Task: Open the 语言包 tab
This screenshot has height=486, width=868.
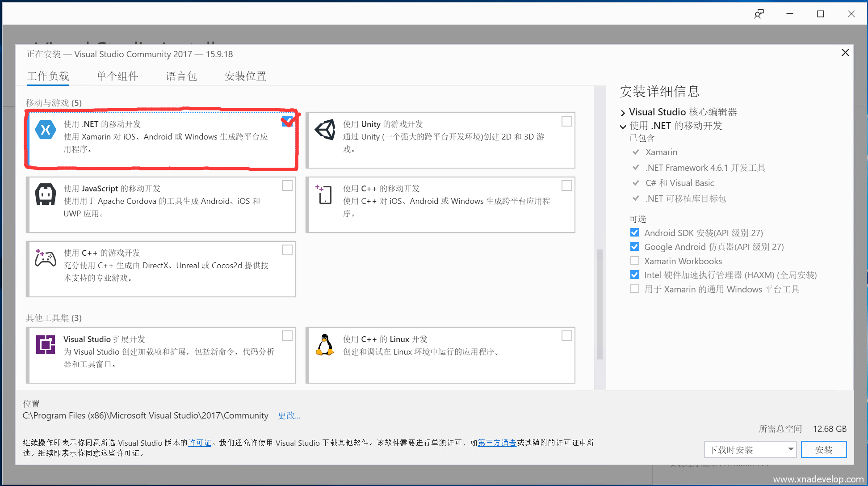Action: point(181,76)
